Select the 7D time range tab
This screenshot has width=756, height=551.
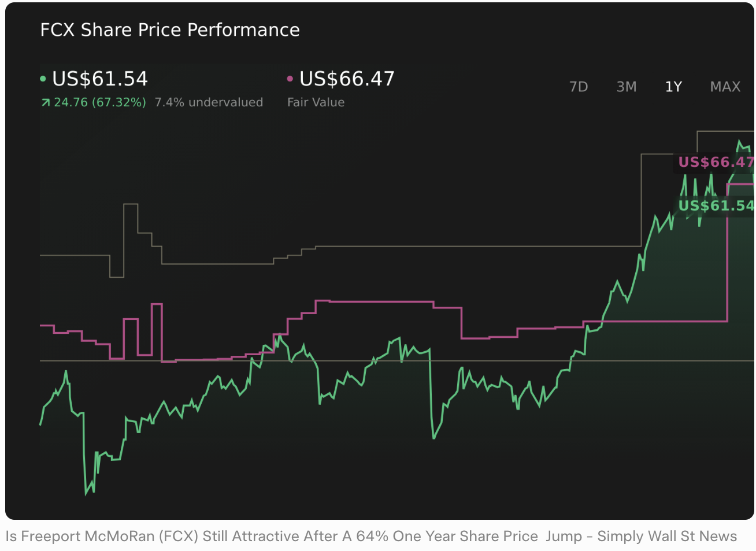click(x=578, y=87)
